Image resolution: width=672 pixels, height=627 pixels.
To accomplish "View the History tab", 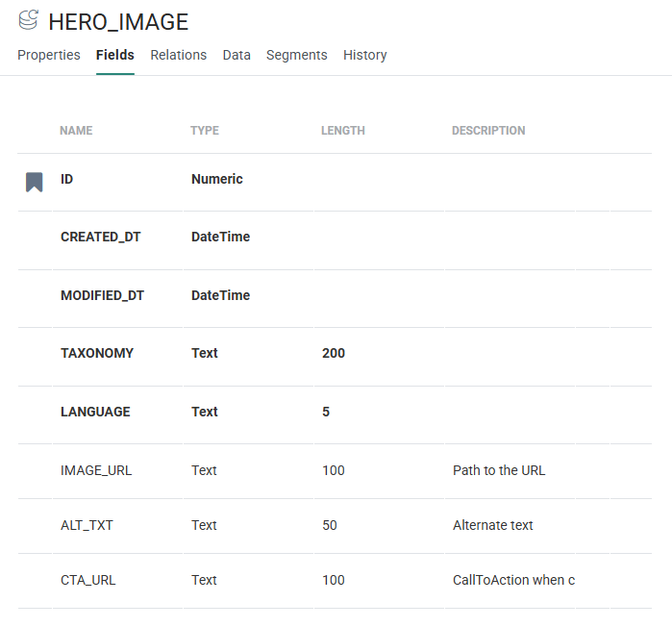I will tap(364, 55).
